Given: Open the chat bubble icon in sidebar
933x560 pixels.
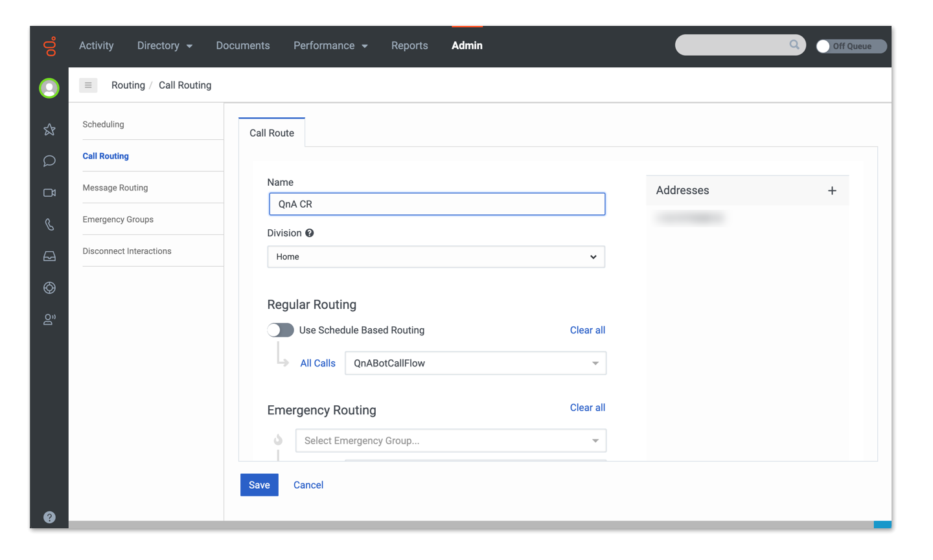Looking at the screenshot, I should 49,161.
